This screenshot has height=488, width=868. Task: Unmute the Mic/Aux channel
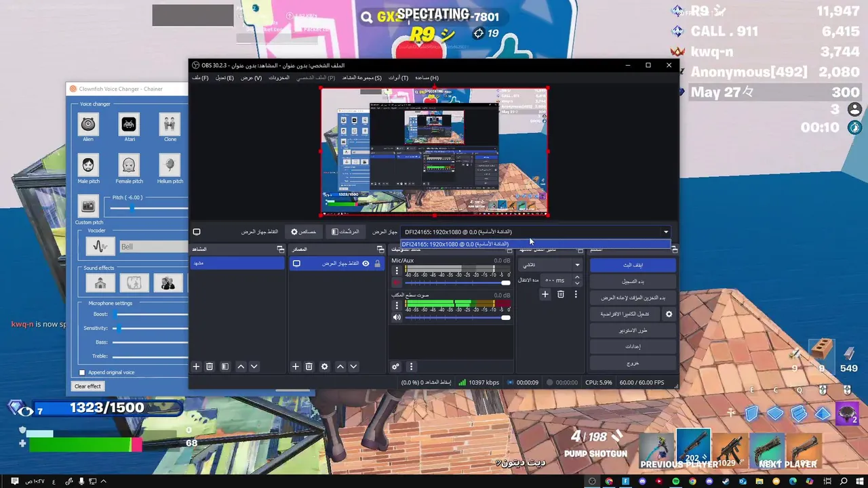tap(397, 283)
